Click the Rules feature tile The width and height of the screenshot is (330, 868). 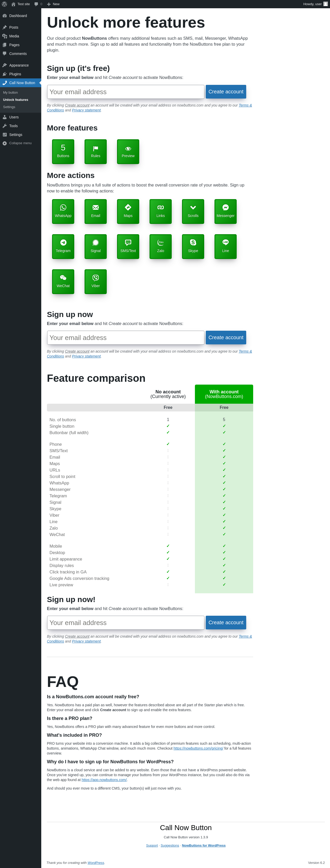[96, 152]
